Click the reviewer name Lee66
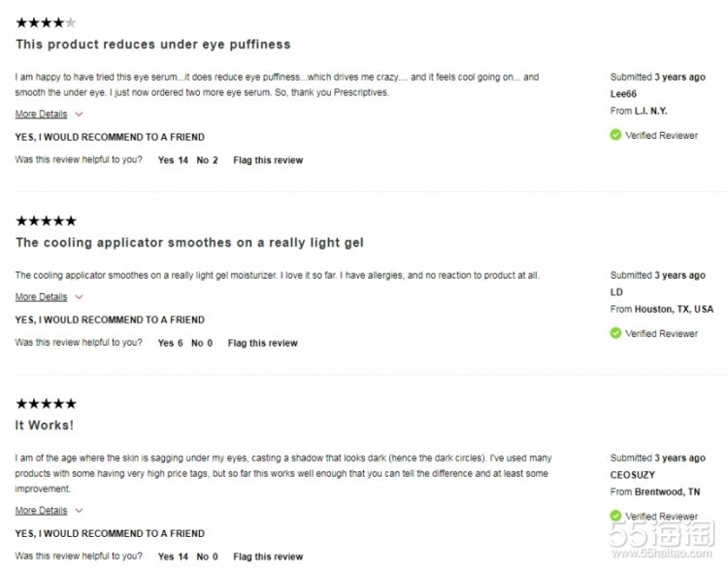Image resolution: width=728 pixels, height=570 pixels. click(623, 94)
